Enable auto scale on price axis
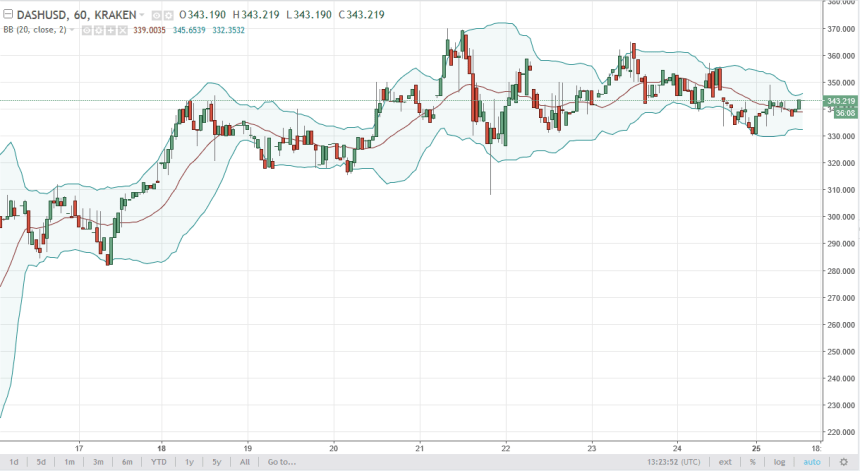The image size is (860, 471). click(812, 462)
